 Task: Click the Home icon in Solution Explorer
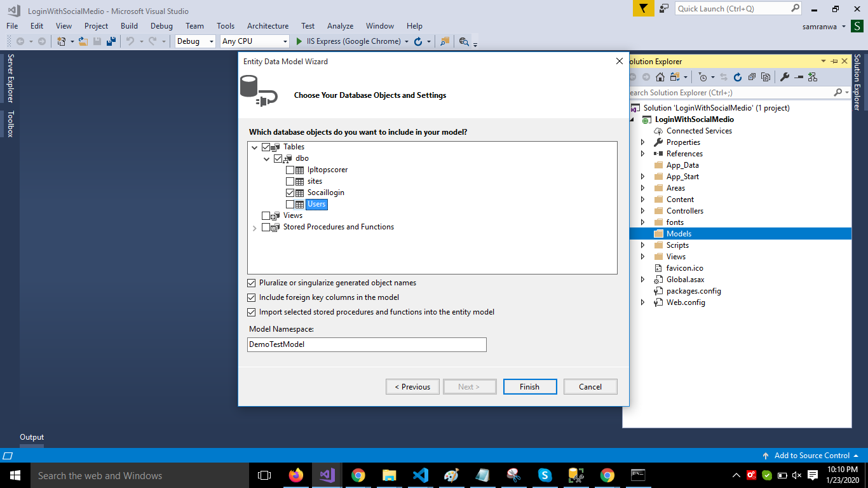pyautogui.click(x=660, y=77)
